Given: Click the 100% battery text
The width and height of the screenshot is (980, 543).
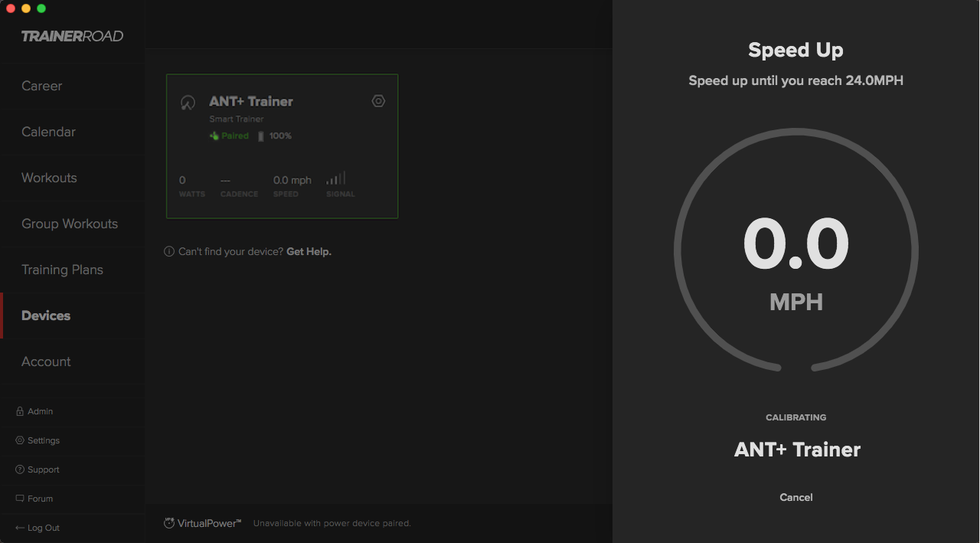Looking at the screenshot, I should tap(280, 136).
